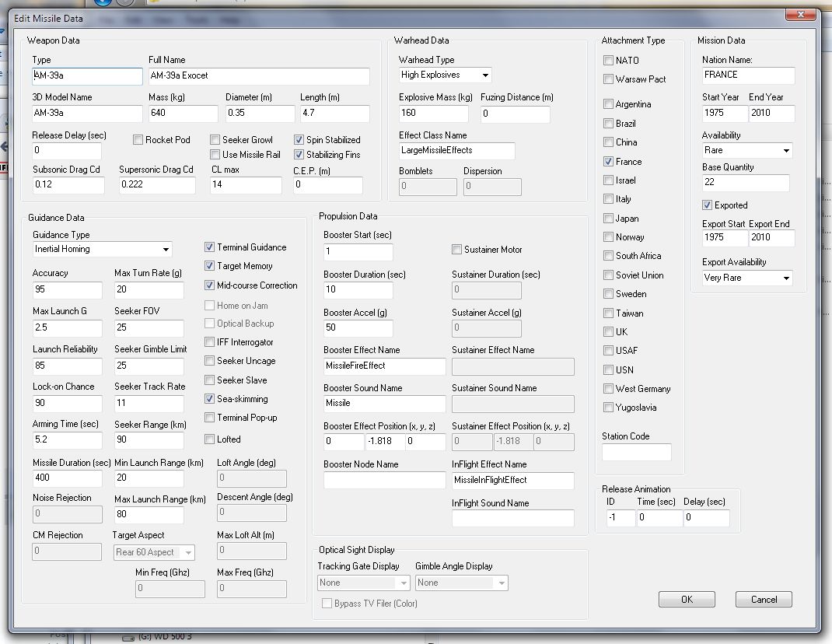Tick the Israel attachment checkbox
This screenshot has height=644, width=832.
tap(609, 180)
